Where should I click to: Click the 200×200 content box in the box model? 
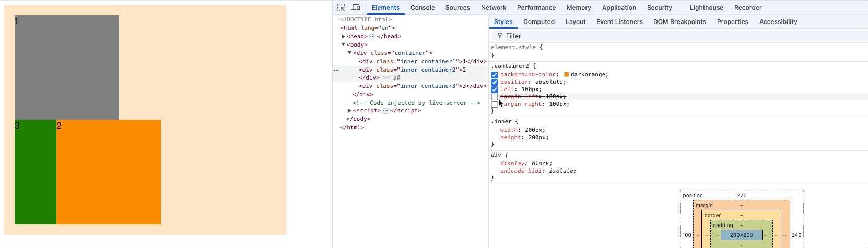[741, 235]
